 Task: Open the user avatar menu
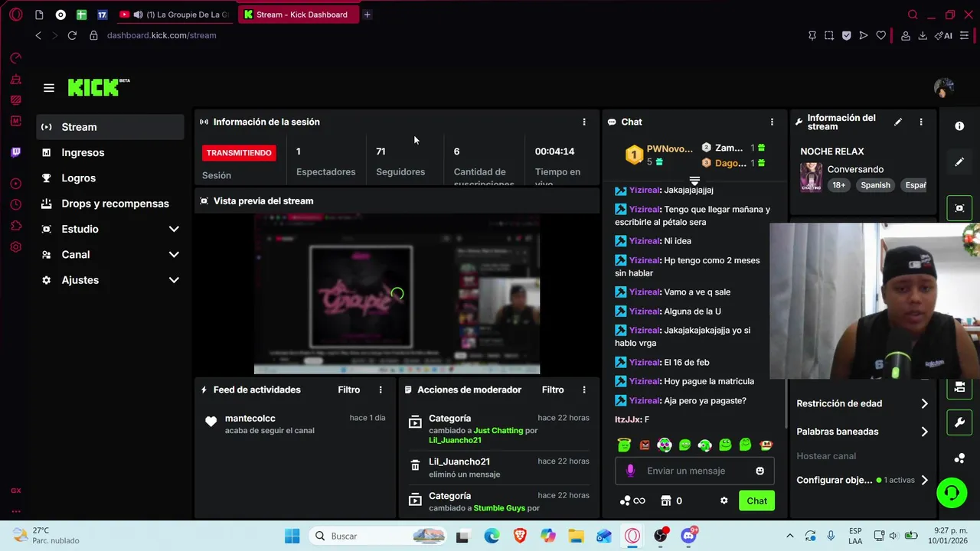[944, 87]
